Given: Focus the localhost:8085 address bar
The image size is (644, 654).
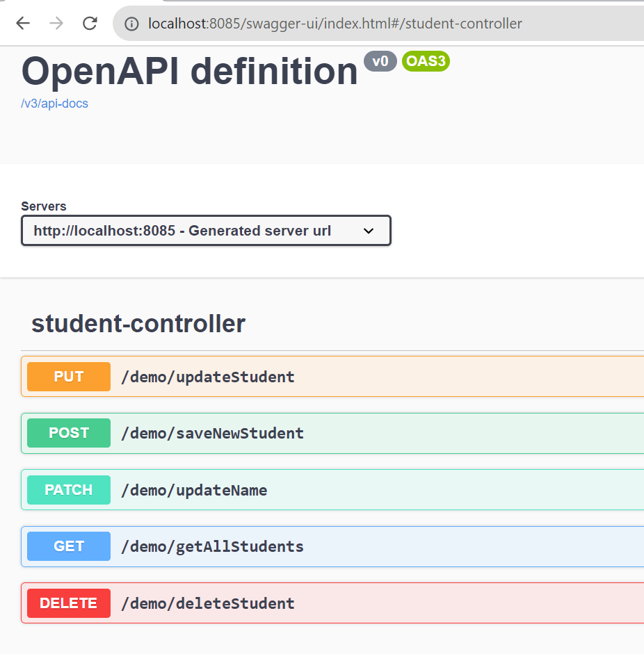Looking at the screenshot, I should (334, 24).
